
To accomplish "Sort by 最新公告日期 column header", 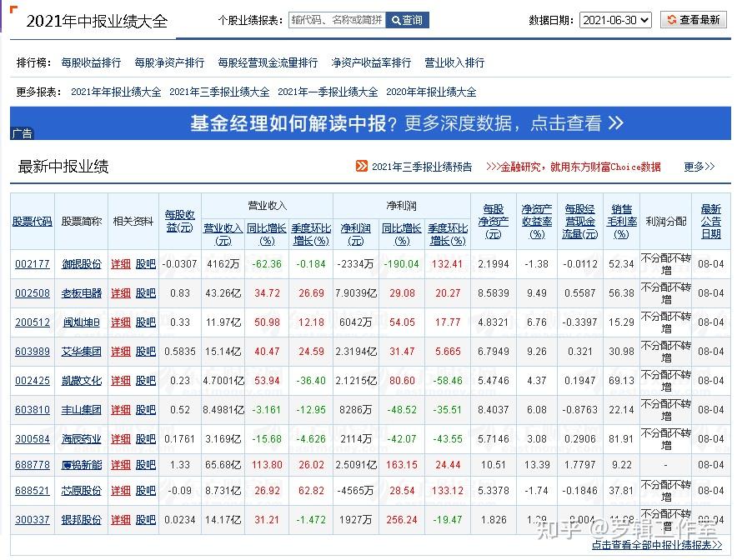I will (710, 222).
